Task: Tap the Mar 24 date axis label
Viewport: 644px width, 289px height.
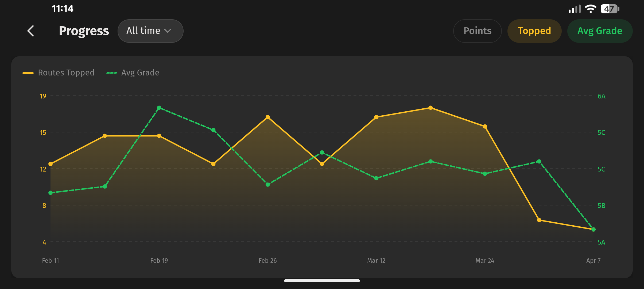Action: (485, 260)
